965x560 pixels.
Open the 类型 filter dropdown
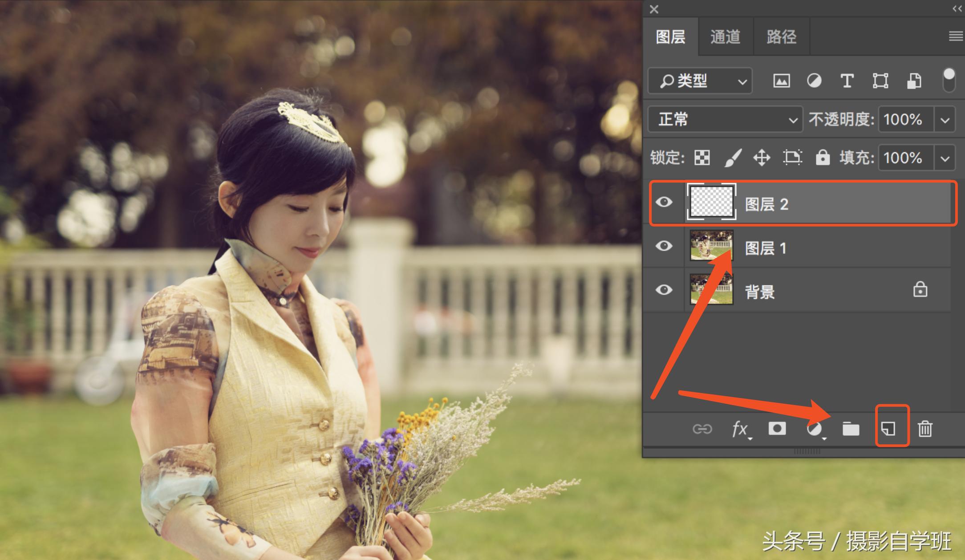(700, 81)
